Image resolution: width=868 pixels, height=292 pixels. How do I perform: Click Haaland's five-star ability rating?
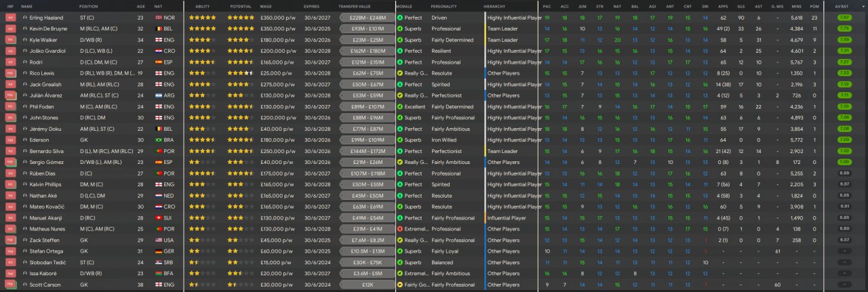(x=202, y=17)
